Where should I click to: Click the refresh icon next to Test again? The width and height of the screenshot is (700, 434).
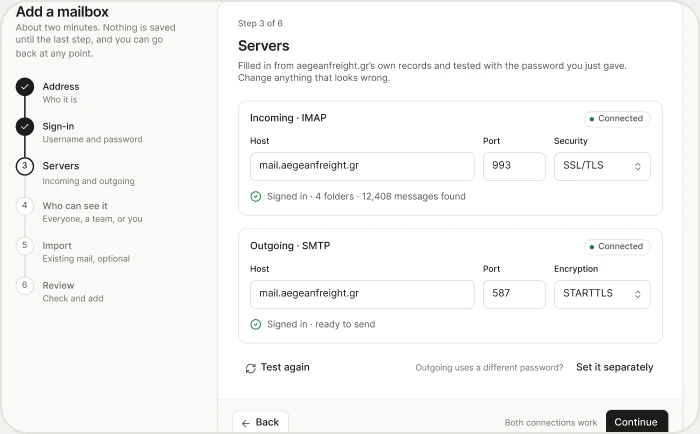pyautogui.click(x=250, y=368)
